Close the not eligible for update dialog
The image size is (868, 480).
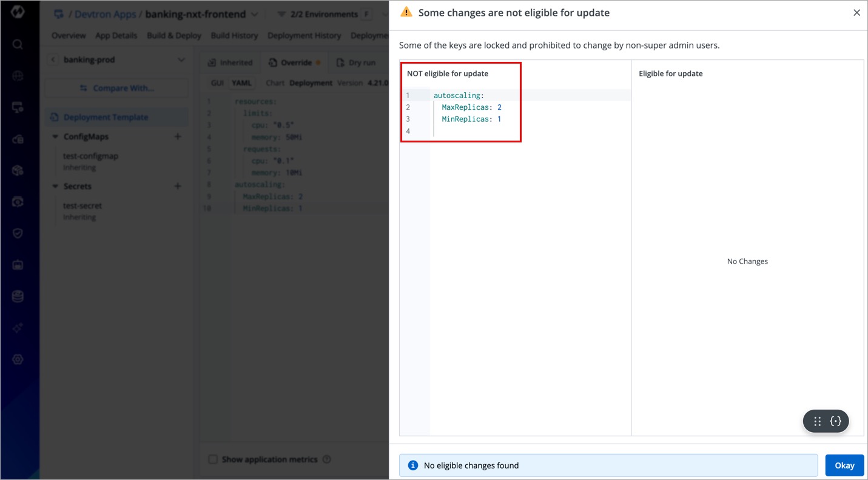coord(856,13)
